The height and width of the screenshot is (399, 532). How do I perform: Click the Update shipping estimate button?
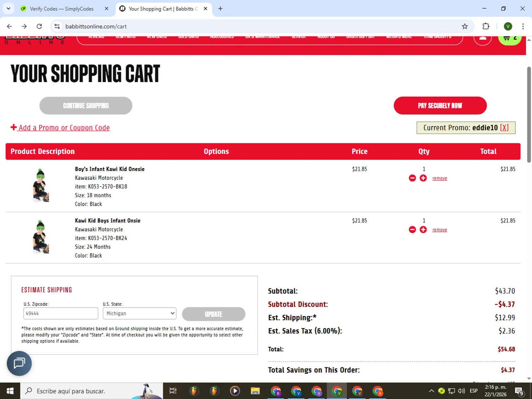pyautogui.click(x=214, y=314)
